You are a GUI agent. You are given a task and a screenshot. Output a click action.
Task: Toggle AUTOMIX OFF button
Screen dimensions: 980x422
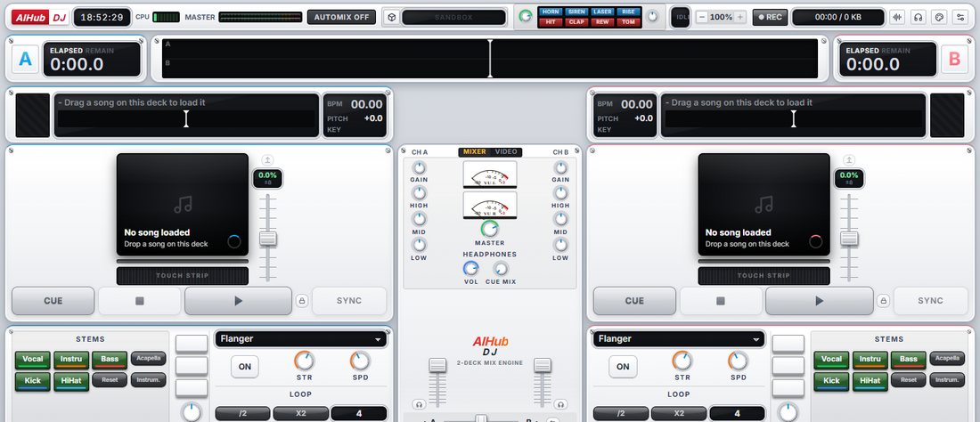pyautogui.click(x=341, y=17)
